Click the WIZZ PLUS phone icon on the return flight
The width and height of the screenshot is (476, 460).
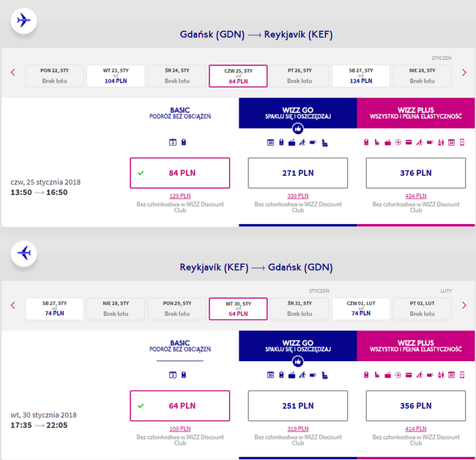[462, 375]
